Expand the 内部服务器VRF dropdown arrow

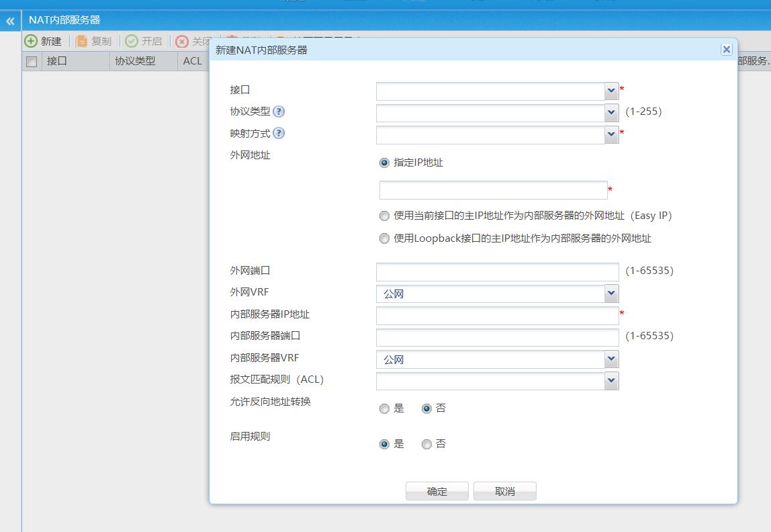tap(611, 359)
